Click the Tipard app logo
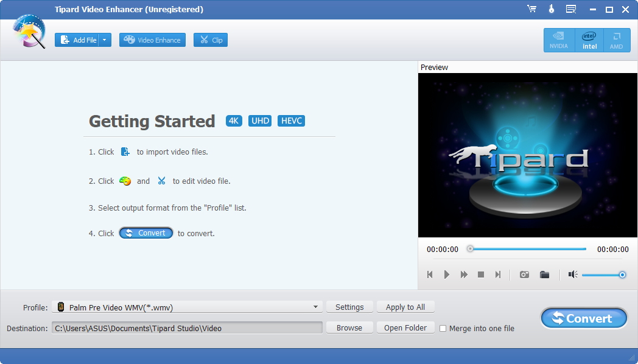 (x=29, y=32)
